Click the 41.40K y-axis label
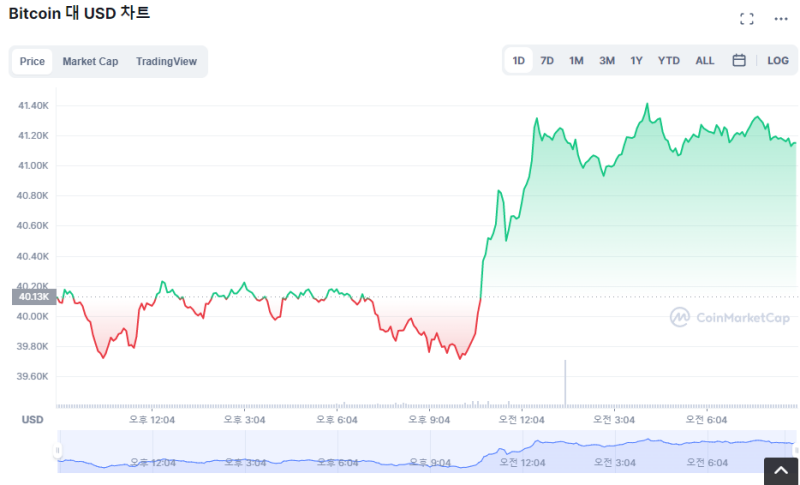The width and height of the screenshot is (800, 485). 33,106
